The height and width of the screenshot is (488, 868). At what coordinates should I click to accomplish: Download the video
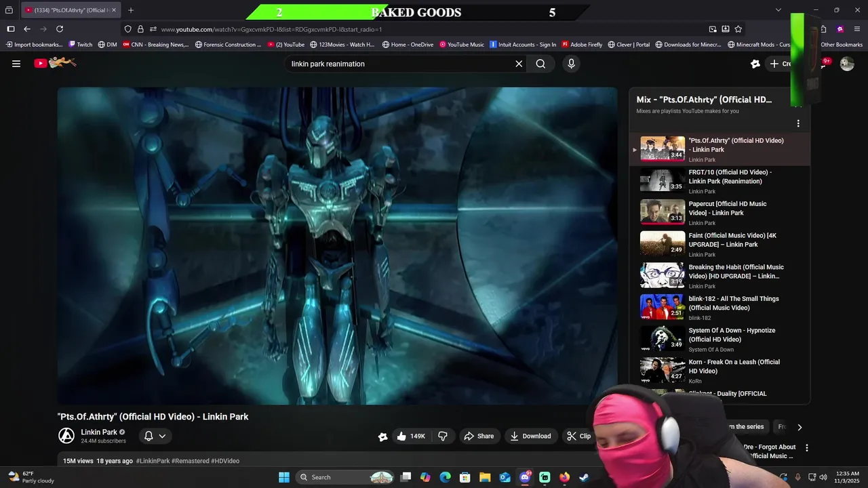531,436
